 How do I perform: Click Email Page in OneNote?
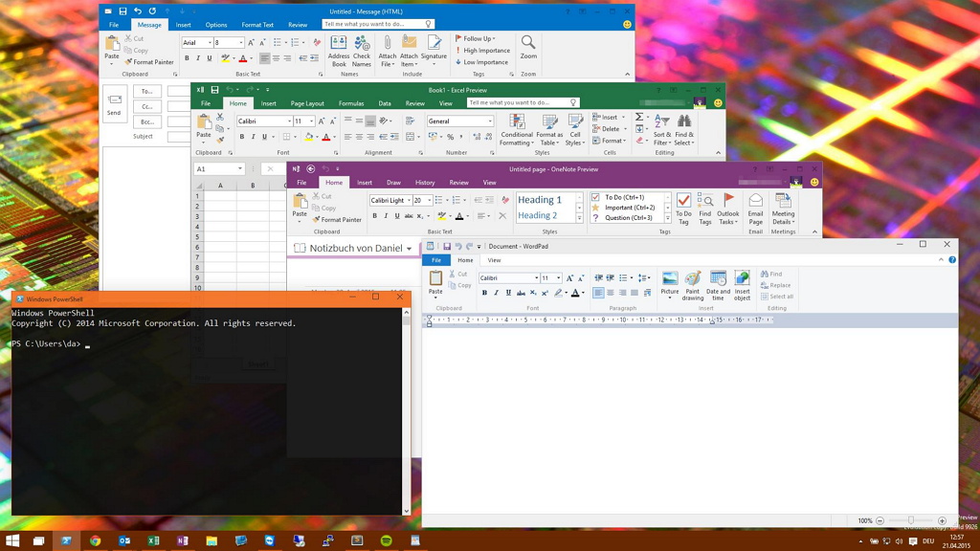click(756, 208)
